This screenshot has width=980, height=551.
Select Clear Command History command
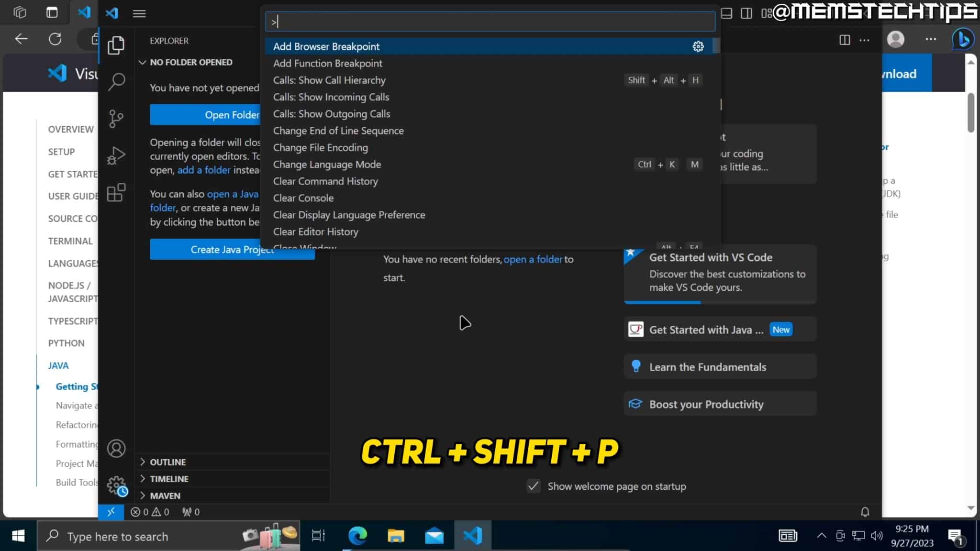click(x=490, y=181)
